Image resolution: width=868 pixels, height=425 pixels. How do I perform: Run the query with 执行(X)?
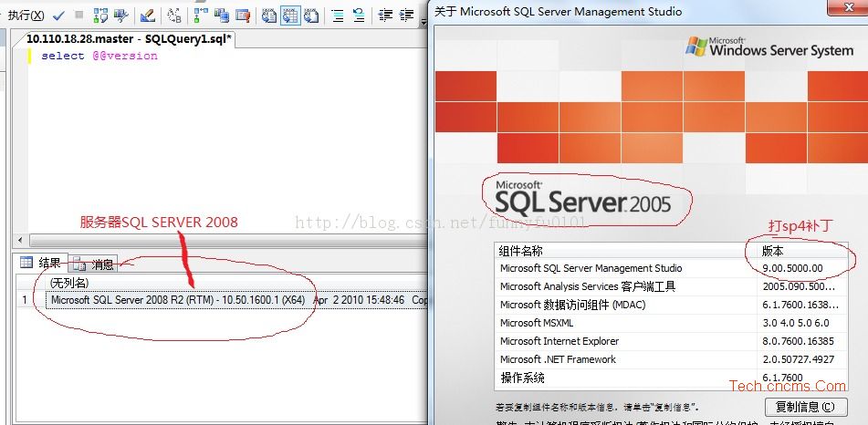(x=26, y=15)
